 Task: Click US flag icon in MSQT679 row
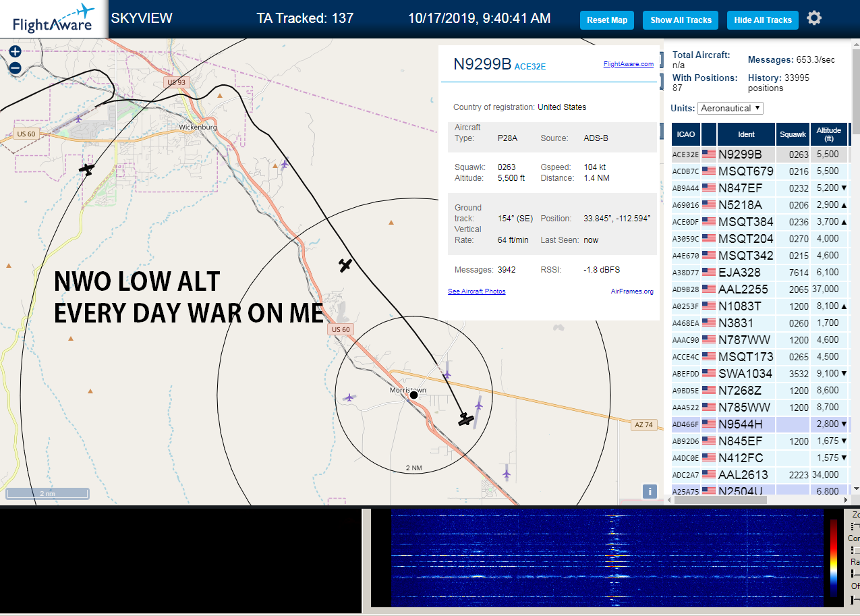point(709,171)
